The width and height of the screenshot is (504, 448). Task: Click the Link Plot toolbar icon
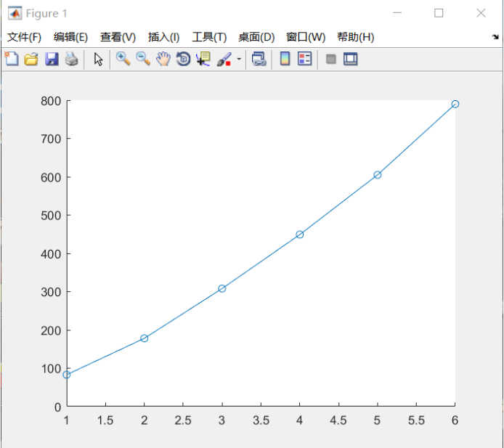(x=259, y=59)
